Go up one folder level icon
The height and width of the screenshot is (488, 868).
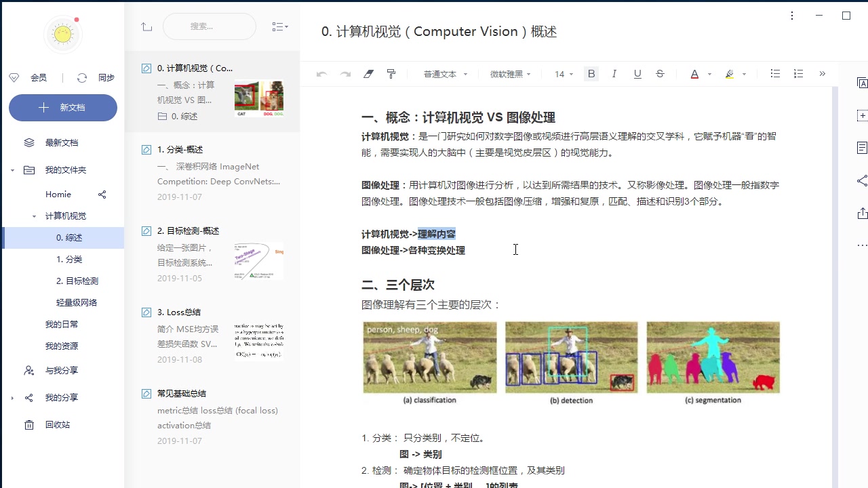(146, 27)
